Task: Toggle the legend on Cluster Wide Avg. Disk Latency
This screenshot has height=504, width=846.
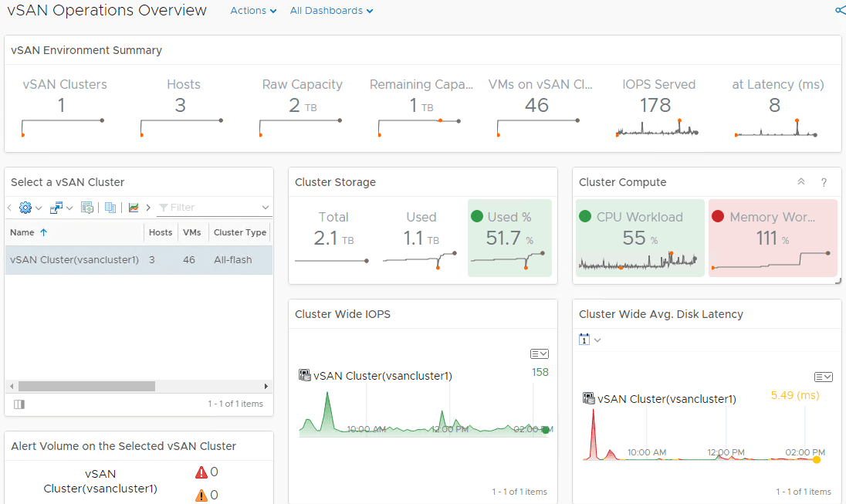Action: tap(823, 377)
